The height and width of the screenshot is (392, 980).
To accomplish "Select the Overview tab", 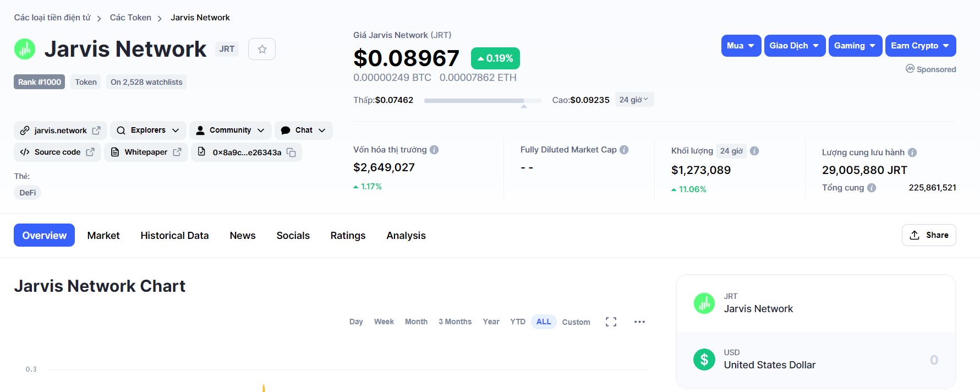I will point(44,235).
